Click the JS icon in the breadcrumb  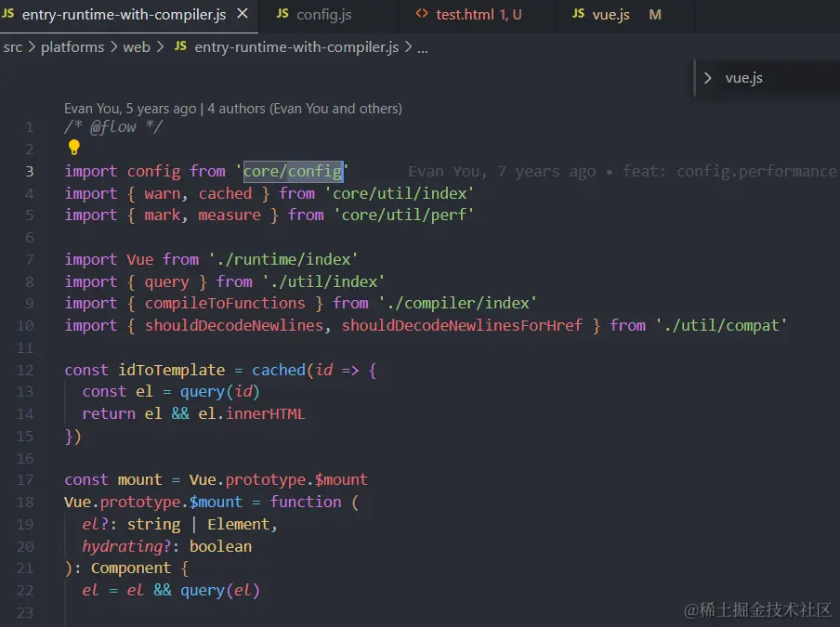coord(180,46)
